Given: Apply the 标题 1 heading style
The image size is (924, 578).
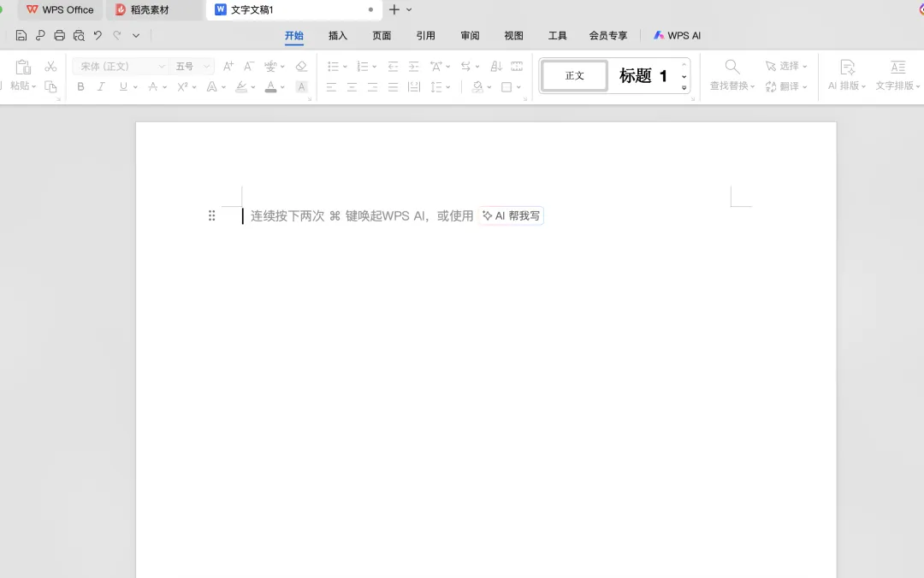Looking at the screenshot, I should coord(643,75).
